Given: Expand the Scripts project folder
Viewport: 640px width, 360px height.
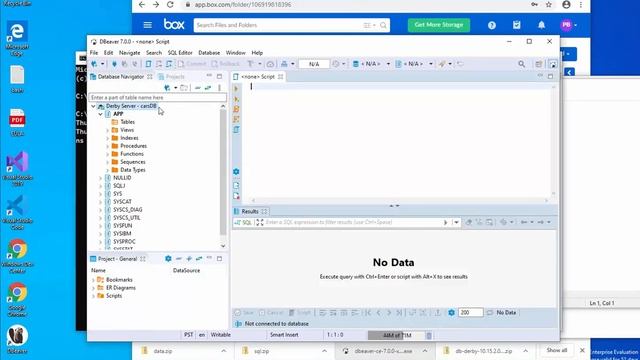Looking at the screenshot, I should (93, 296).
